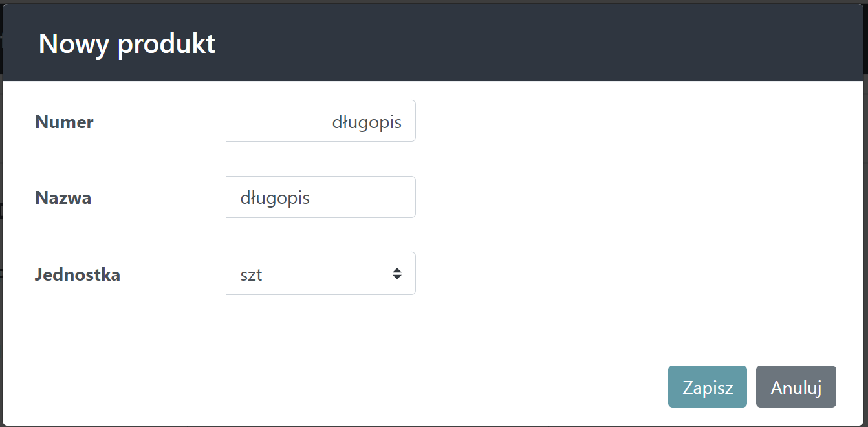This screenshot has height=427, width=868.
Task: Click the Nowy produkt dialog title
Action: [127, 44]
